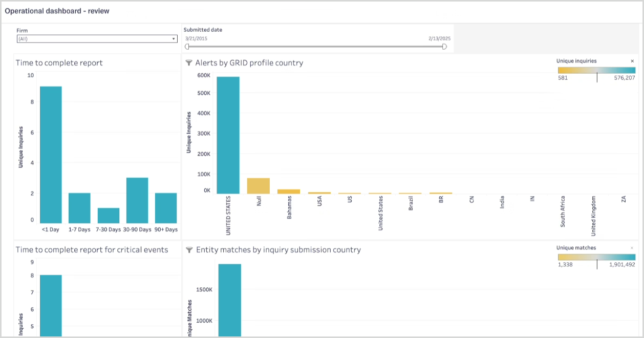
Task: Click the start date 3/21/2015 label
Action: pyautogui.click(x=196, y=38)
